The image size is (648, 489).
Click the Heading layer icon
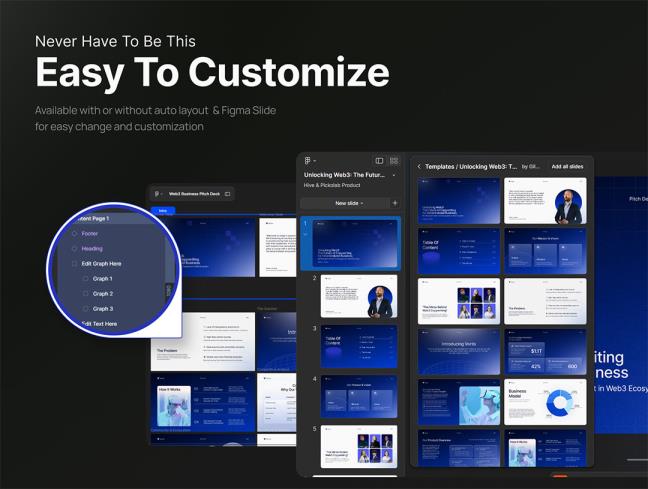(x=74, y=248)
